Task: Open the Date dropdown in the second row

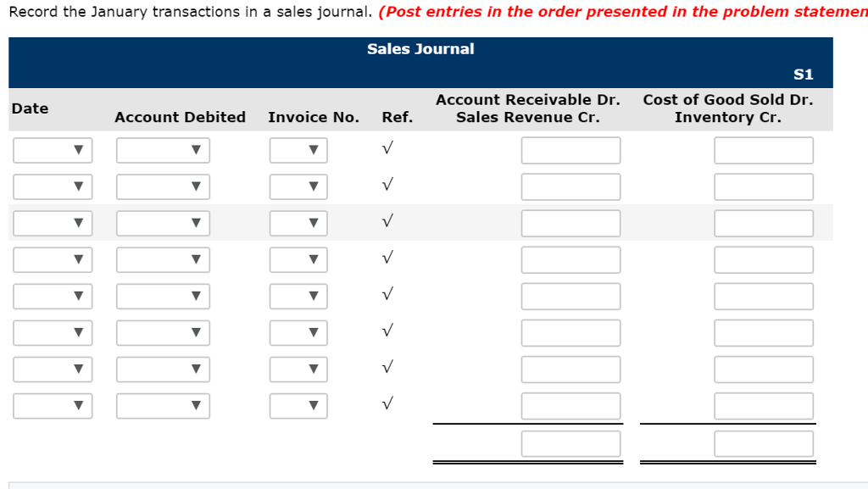Action: 53,186
